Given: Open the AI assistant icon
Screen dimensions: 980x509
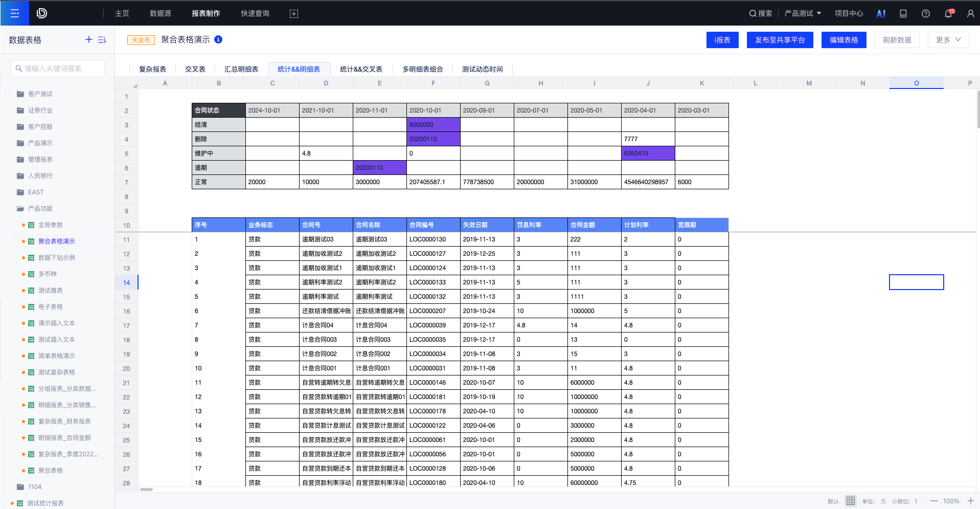Looking at the screenshot, I should [880, 14].
